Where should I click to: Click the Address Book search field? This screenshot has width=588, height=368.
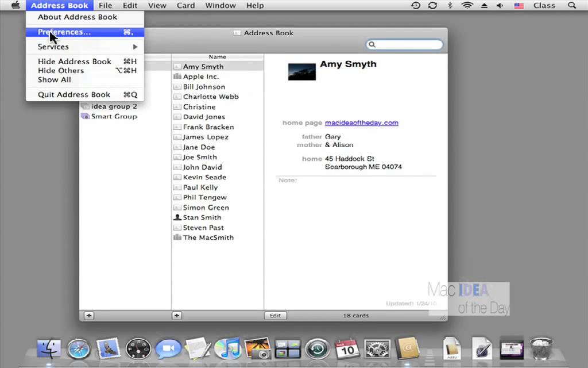click(404, 44)
